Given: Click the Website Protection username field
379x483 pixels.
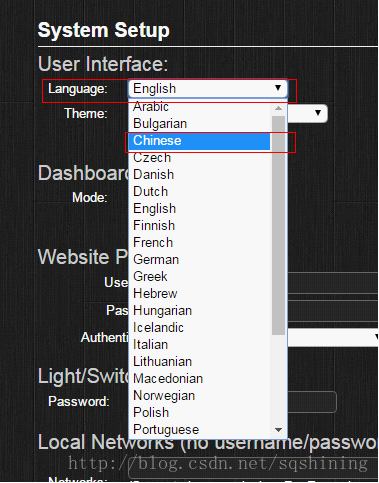Looking at the screenshot, I should pos(333,283).
